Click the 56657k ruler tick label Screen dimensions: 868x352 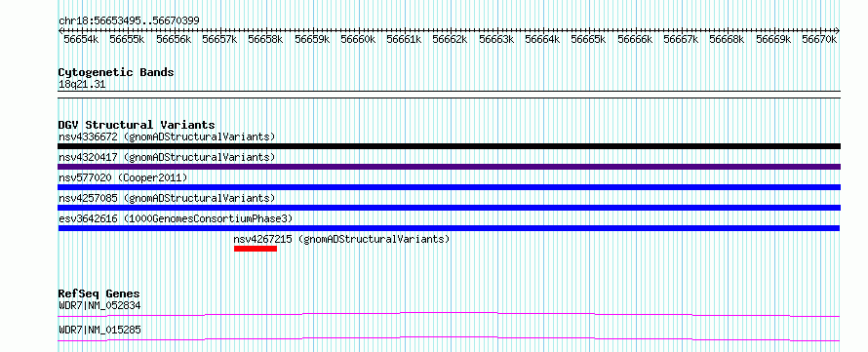[x=219, y=40]
